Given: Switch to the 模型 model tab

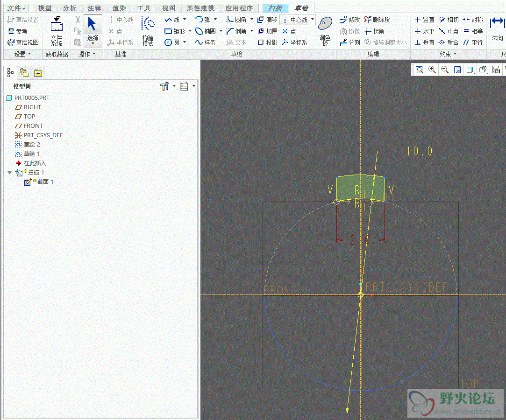Looking at the screenshot, I should pos(45,8).
